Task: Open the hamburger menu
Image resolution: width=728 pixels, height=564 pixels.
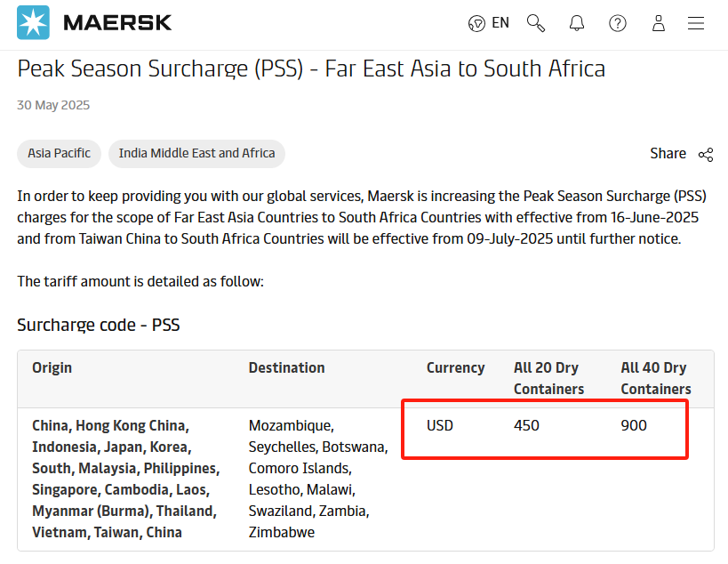Action: pos(696,23)
